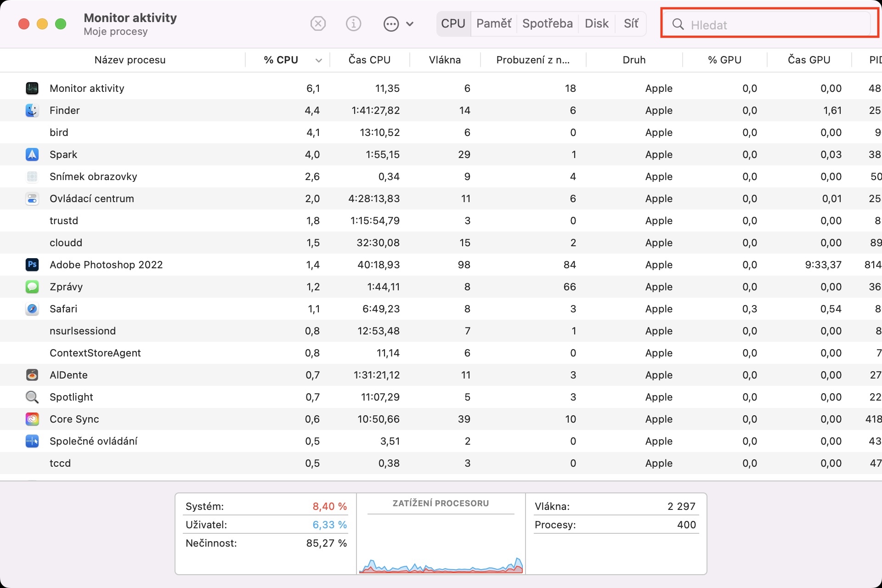Viewport: 882px width, 588px height.
Task: Click the stop process X icon
Action: (318, 23)
